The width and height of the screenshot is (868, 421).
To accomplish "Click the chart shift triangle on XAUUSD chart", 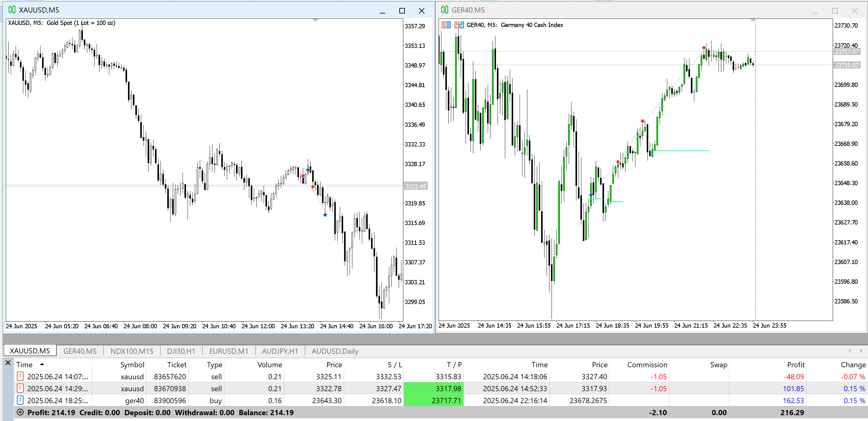I will click(x=316, y=21).
